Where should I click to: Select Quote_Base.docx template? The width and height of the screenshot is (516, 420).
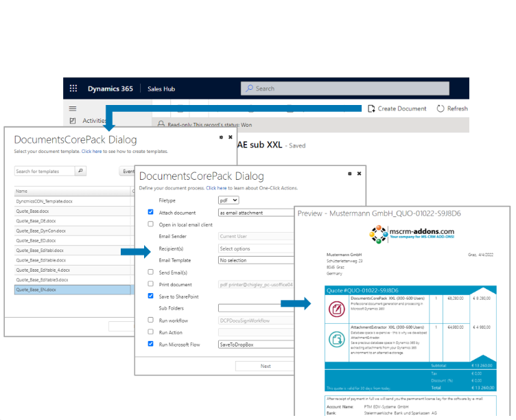click(x=73, y=211)
